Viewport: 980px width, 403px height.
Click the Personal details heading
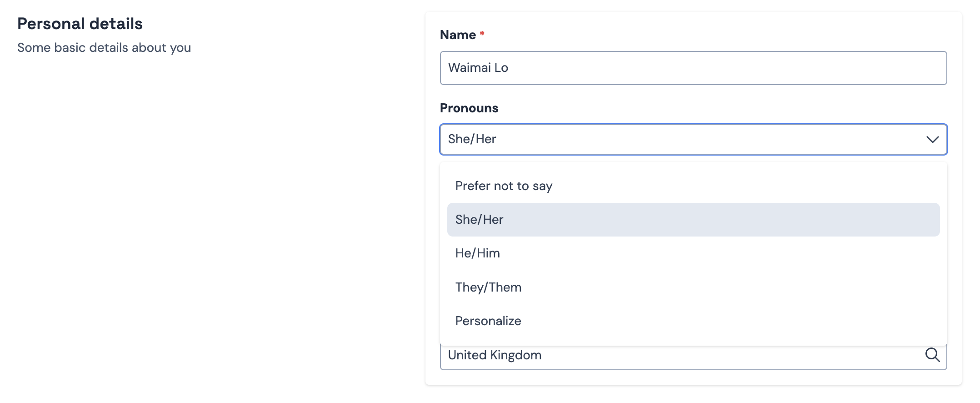pos(80,24)
